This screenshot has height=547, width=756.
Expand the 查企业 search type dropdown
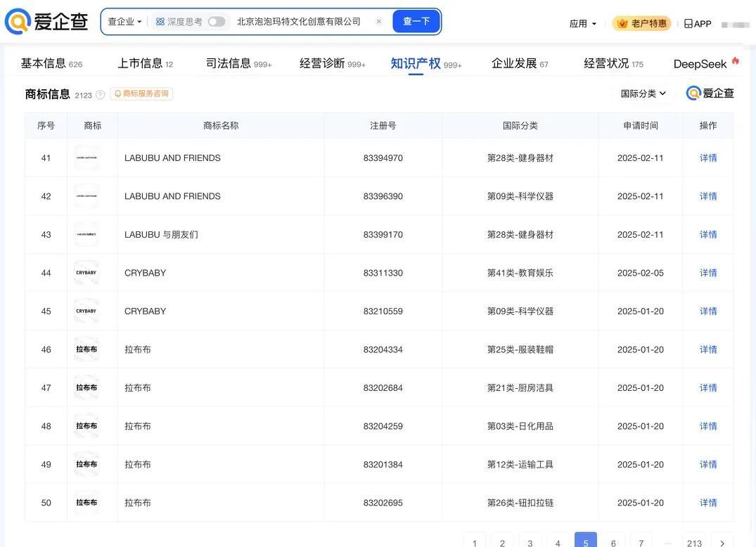click(x=124, y=22)
